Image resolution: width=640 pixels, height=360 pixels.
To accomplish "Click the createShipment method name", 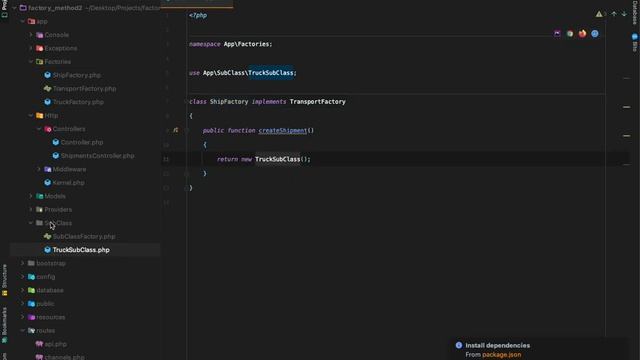I will click(x=282, y=131).
